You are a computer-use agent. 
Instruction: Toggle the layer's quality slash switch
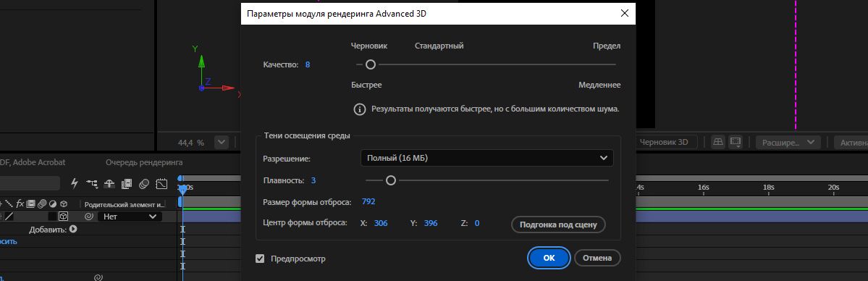coord(9,217)
